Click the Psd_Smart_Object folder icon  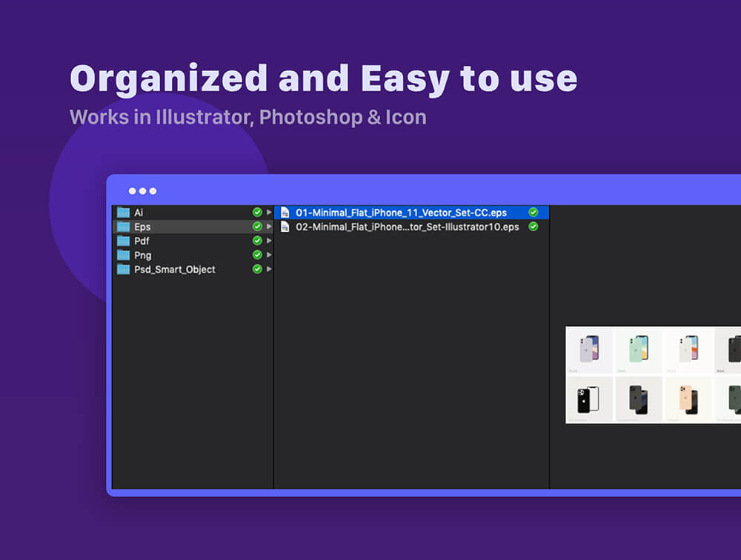[123, 270]
